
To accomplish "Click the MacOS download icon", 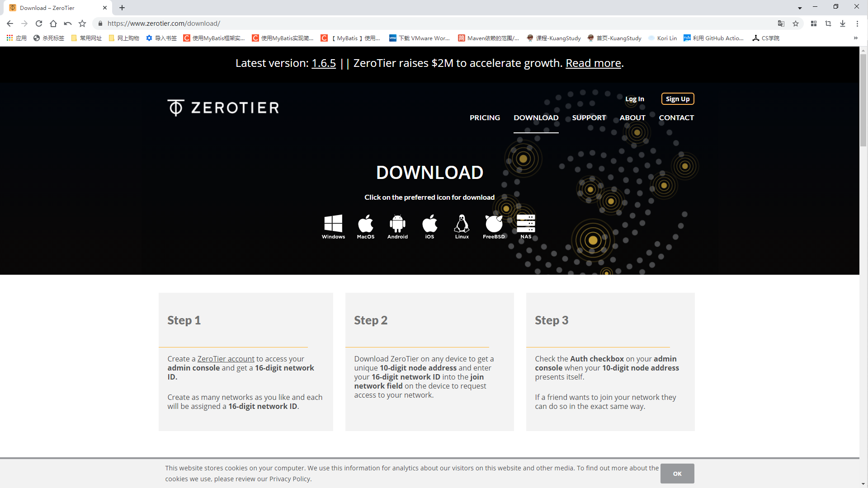I will 365,224.
